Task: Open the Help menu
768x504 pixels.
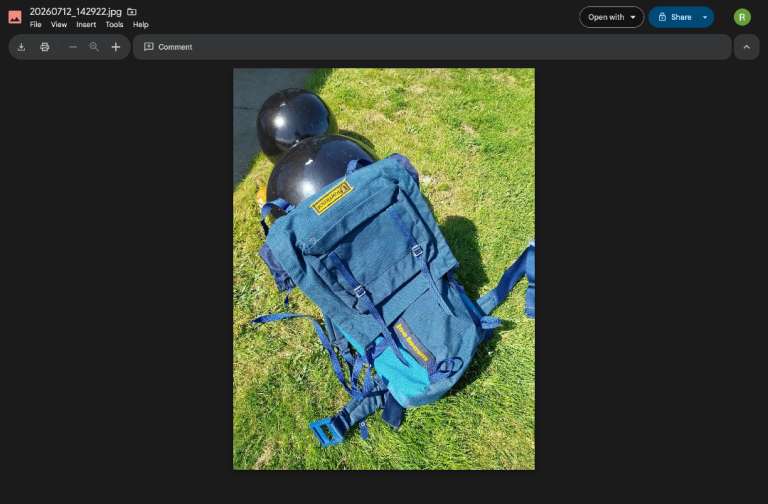Action: tap(141, 24)
